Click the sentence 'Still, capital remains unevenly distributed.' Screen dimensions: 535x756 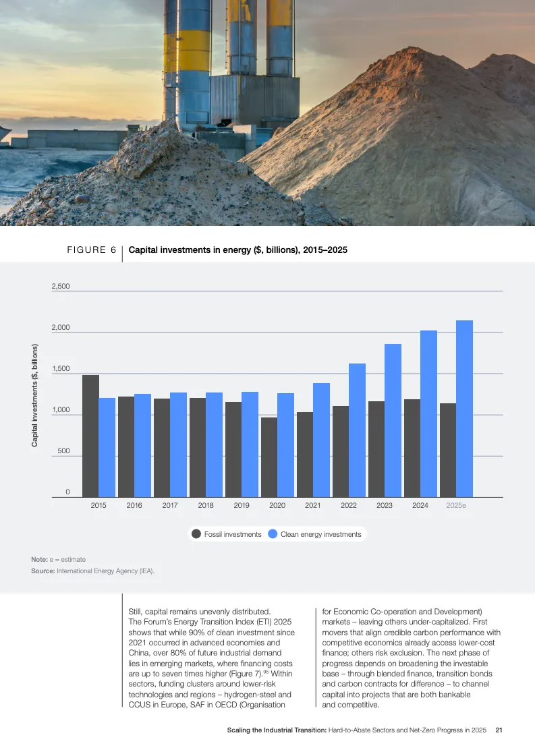(200, 612)
